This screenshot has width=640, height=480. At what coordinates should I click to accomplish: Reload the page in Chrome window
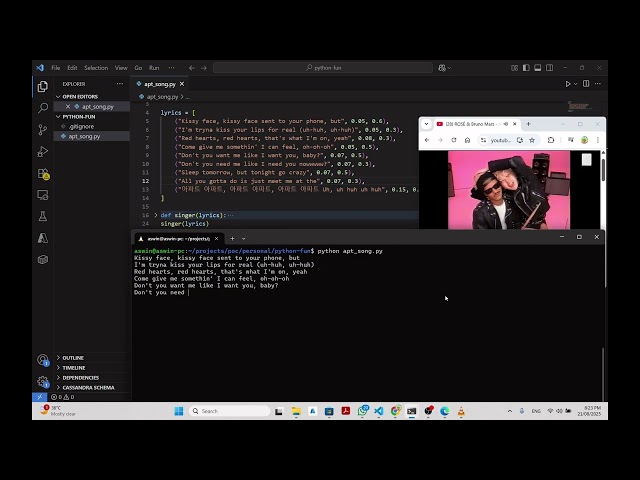(453, 140)
